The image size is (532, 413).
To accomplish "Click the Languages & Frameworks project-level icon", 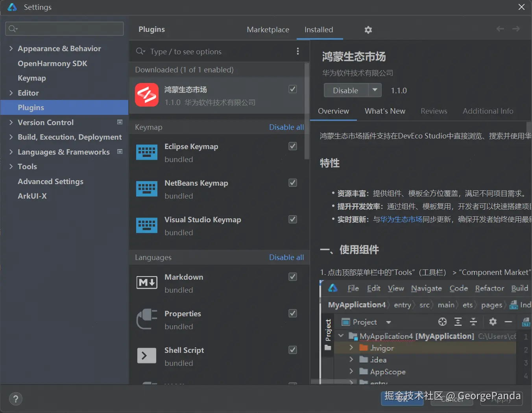I will click(120, 151).
